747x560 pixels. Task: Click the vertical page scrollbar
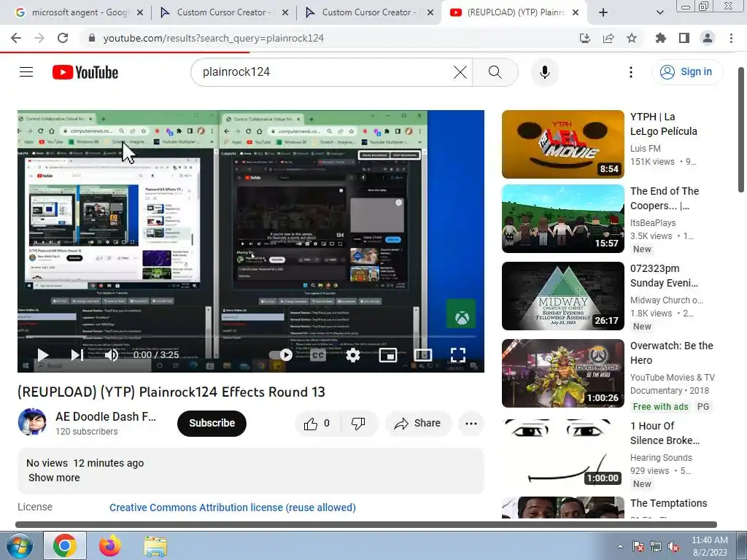741,130
